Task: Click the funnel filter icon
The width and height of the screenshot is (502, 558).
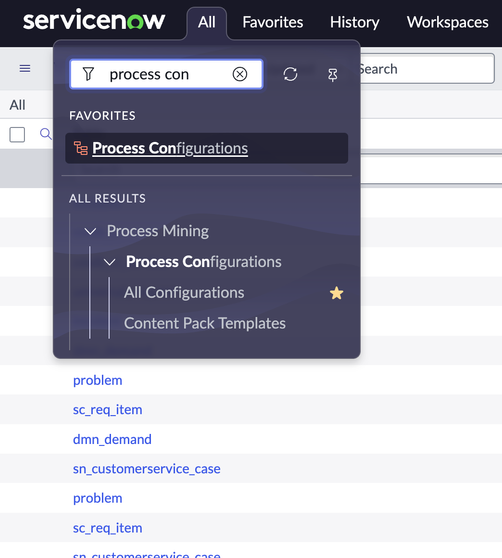Action: click(x=88, y=74)
